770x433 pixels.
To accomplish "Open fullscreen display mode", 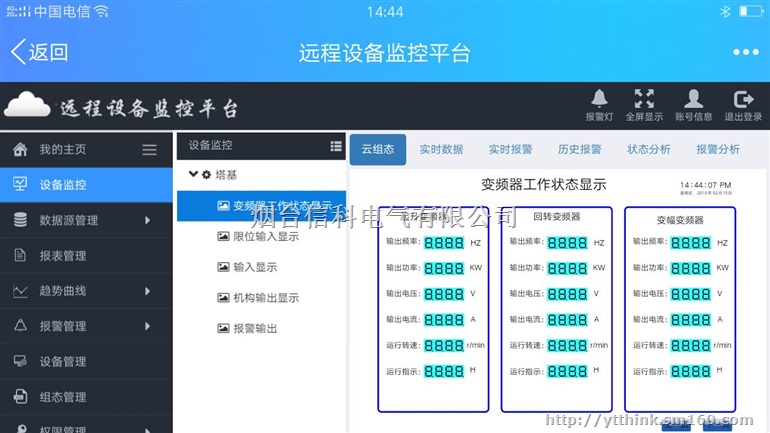I will pos(644,99).
